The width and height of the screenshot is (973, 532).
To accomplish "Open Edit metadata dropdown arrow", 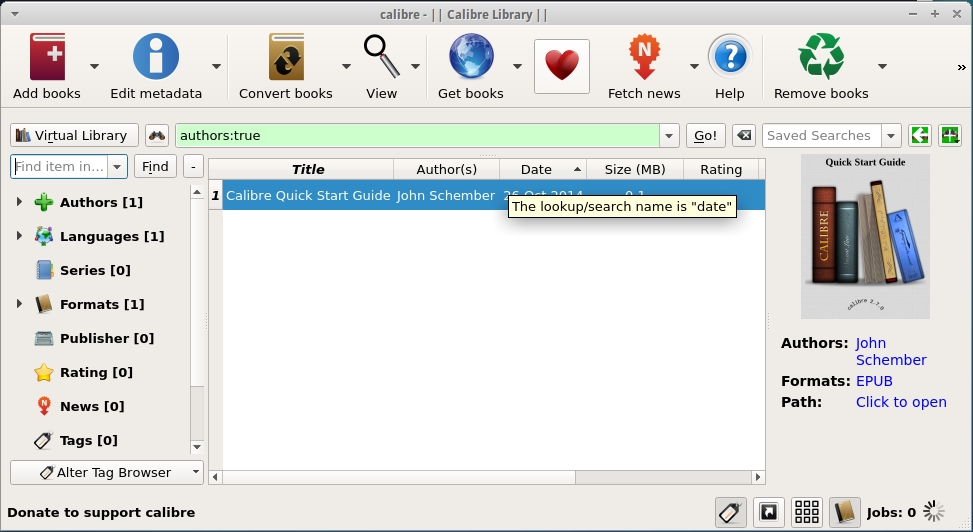I will pos(216,66).
